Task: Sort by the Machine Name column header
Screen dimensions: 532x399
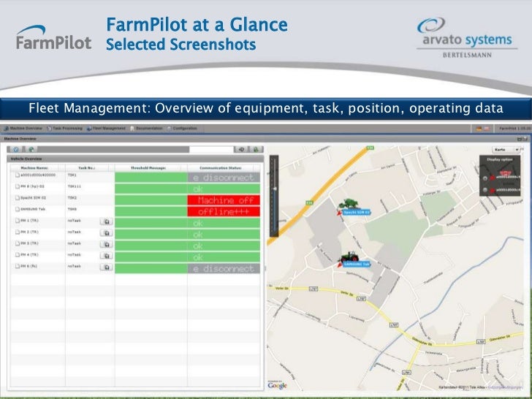Action: (x=34, y=168)
